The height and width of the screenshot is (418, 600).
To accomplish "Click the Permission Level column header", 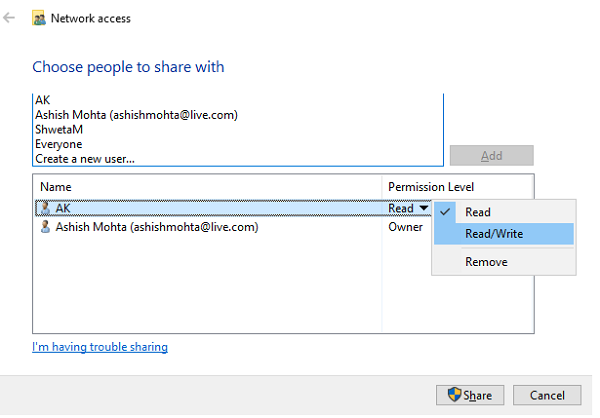I will pos(431,187).
